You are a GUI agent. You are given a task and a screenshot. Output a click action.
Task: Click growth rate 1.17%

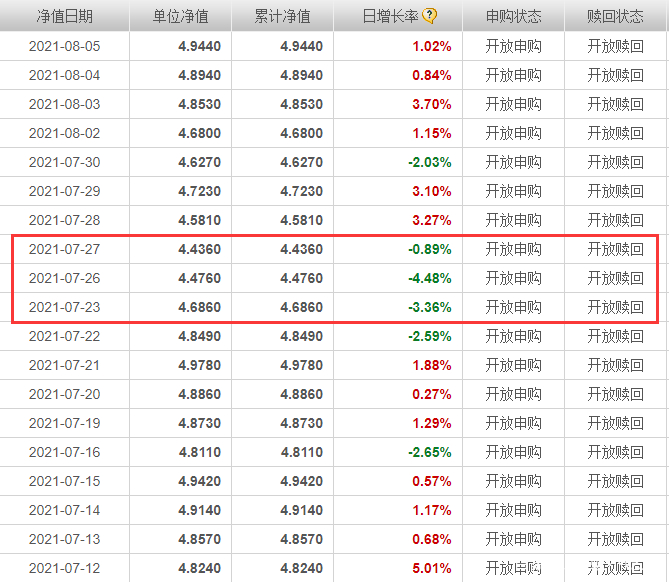[x=432, y=510]
